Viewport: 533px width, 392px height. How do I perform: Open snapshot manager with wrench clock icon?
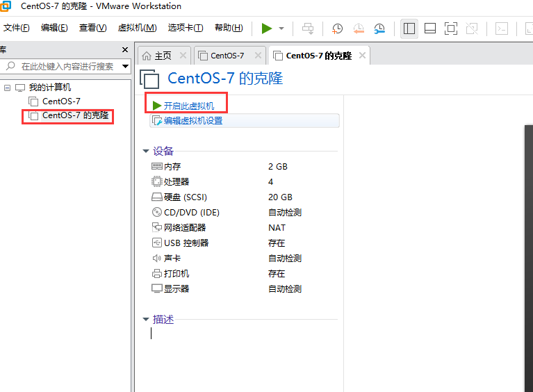click(379, 28)
